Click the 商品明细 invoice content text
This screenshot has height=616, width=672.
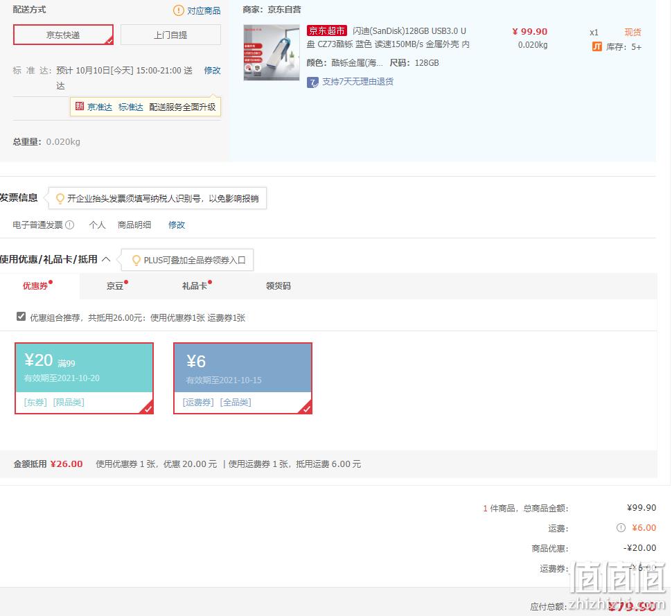(x=134, y=225)
